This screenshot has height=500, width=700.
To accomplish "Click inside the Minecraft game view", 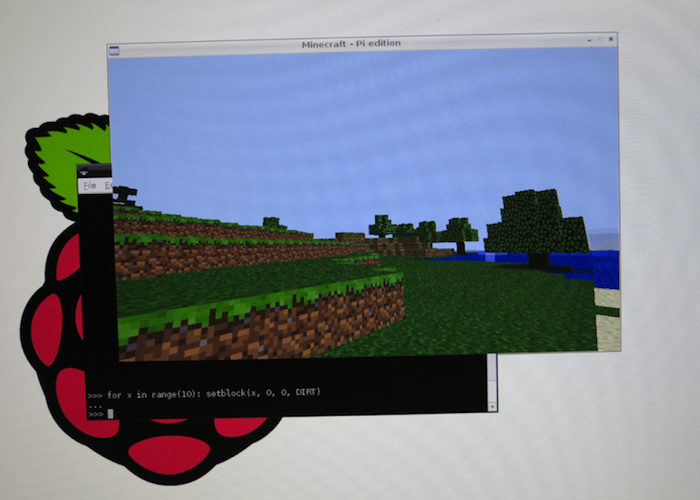I will coord(365,203).
